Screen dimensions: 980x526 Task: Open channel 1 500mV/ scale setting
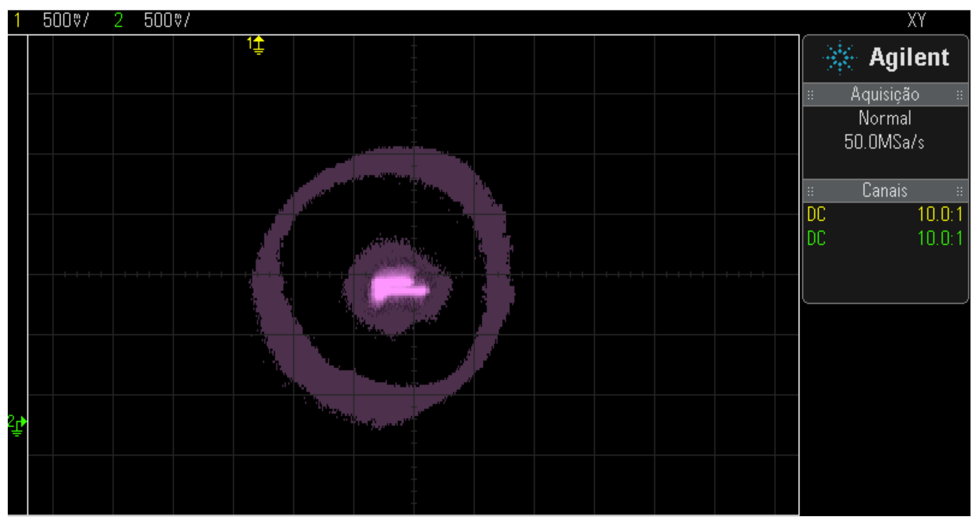pyautogui.click(x=65, y=20)
